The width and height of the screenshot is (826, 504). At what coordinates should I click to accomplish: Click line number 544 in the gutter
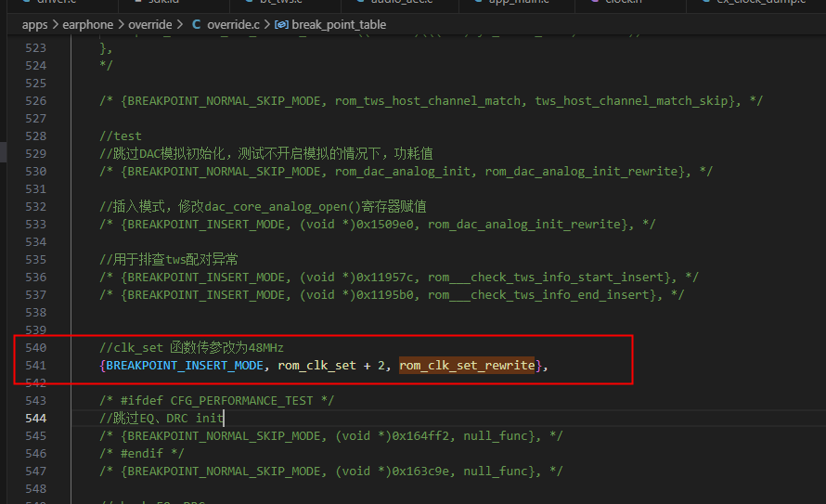[x=36, y=419]
